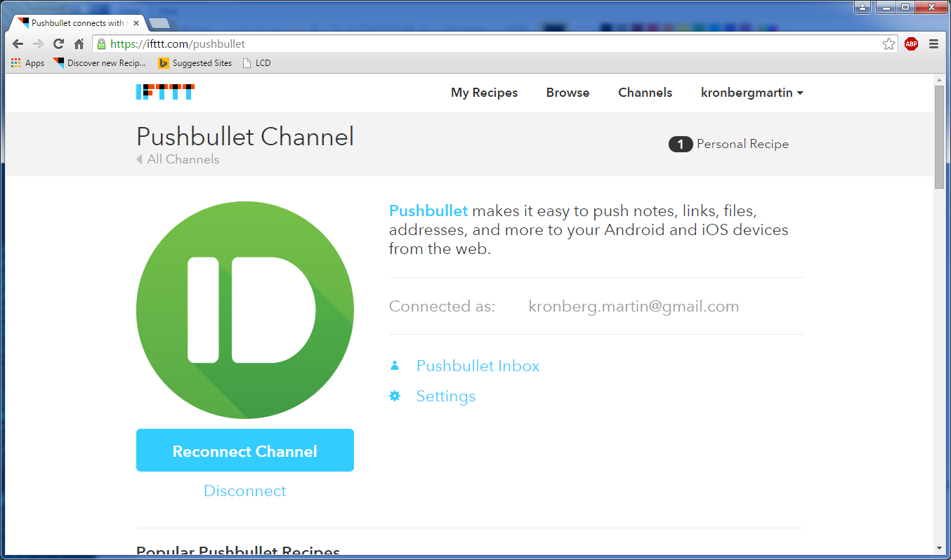
Task: Click the Pushbullet Channel page heading
Action: 245,136
